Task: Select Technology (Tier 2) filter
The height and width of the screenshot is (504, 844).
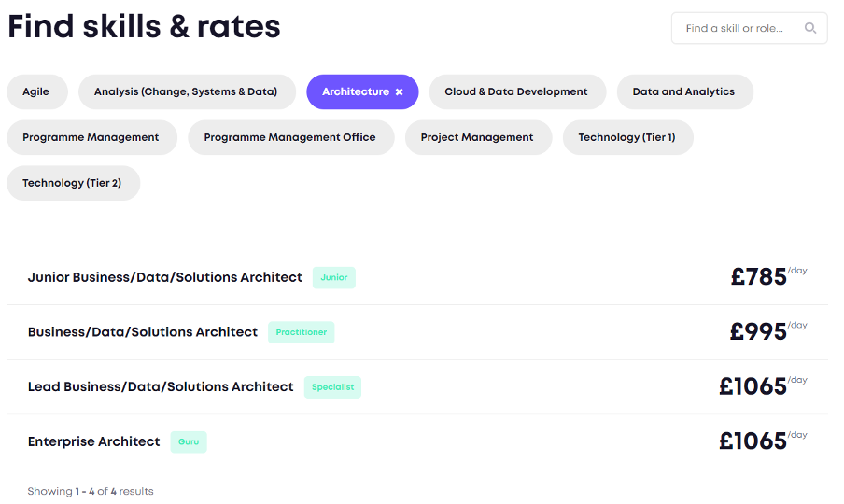Action: click(72, 183)
